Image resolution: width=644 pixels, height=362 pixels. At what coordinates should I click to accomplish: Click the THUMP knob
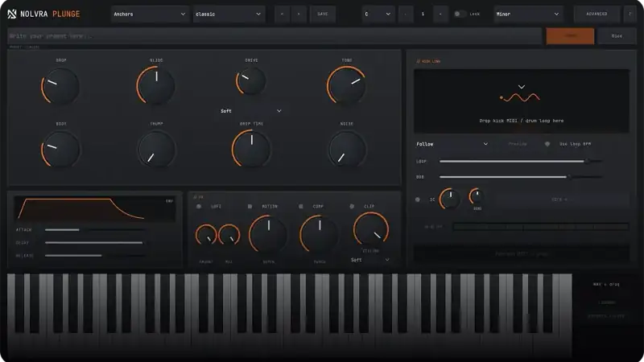pos(156,150)
